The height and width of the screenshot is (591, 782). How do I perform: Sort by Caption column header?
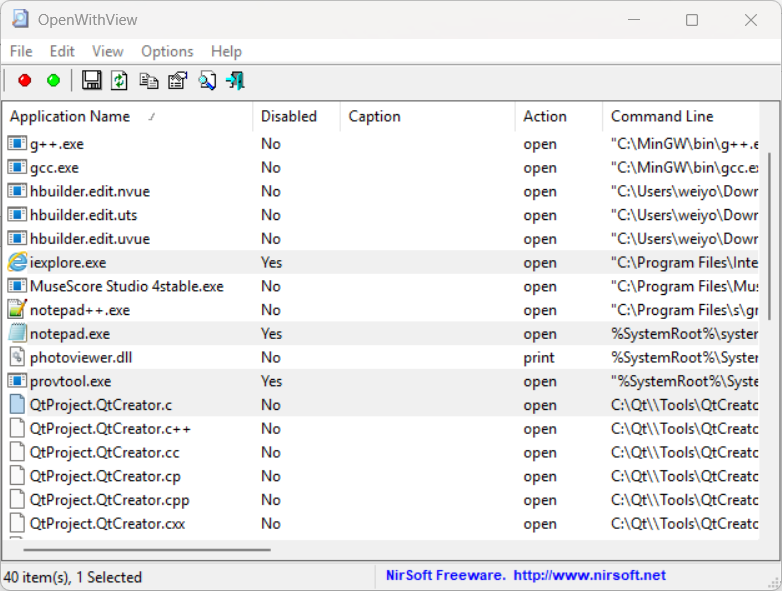[x=427, y=116]
